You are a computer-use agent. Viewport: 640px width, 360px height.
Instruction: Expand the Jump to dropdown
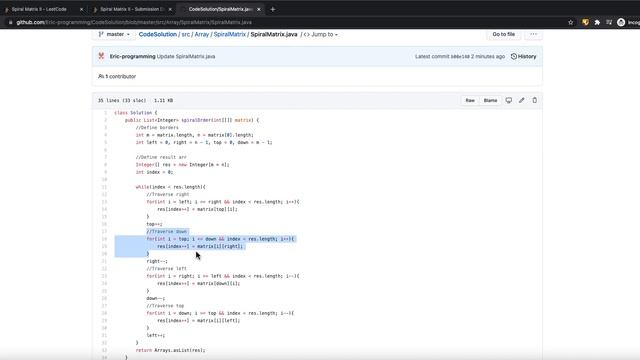(x=321, y=34)
